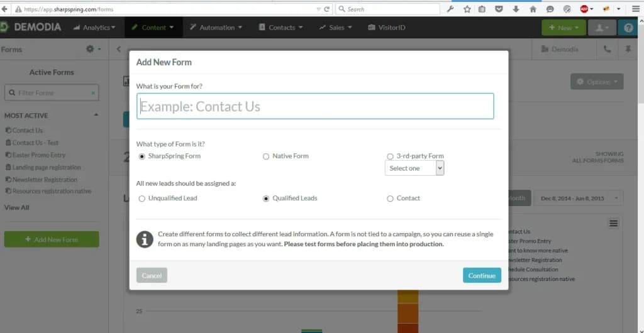Screen dimensions: 644x333
Task: Go to browser home icon
Action: tap(533, 9)
